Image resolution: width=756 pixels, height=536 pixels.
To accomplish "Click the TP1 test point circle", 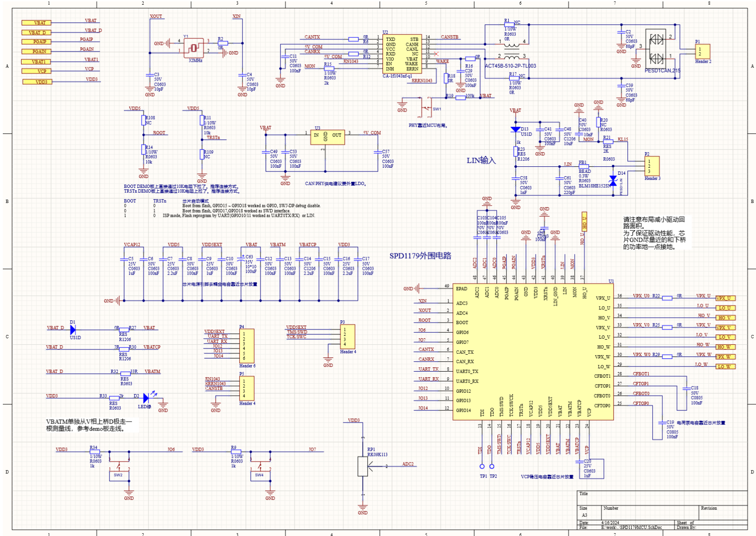I will [x=482, y=466].
